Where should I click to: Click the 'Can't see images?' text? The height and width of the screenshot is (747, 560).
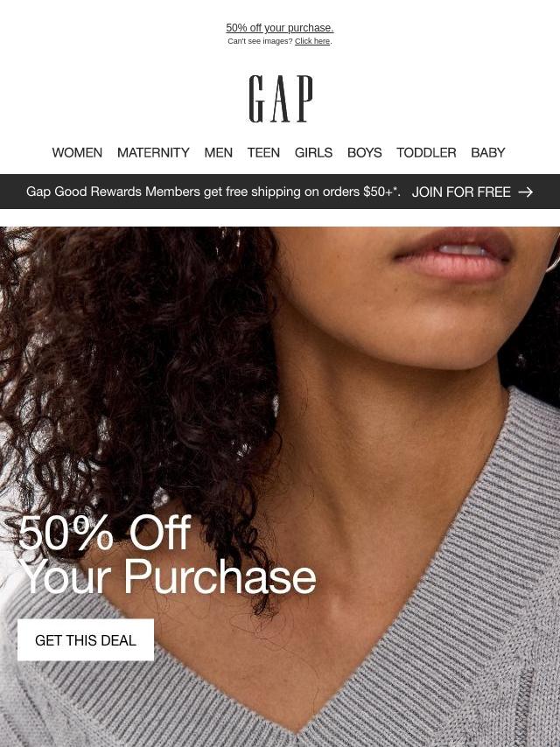260,41
